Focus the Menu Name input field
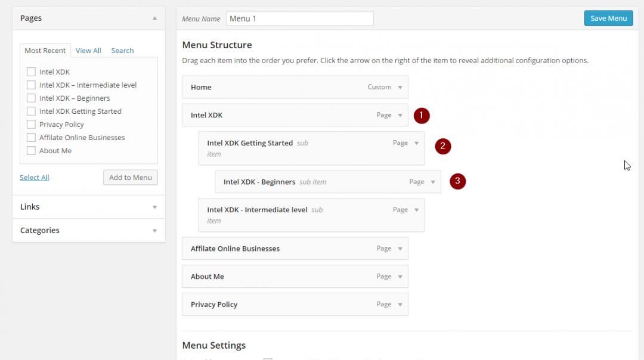The image size is (644, 360). 300,18
